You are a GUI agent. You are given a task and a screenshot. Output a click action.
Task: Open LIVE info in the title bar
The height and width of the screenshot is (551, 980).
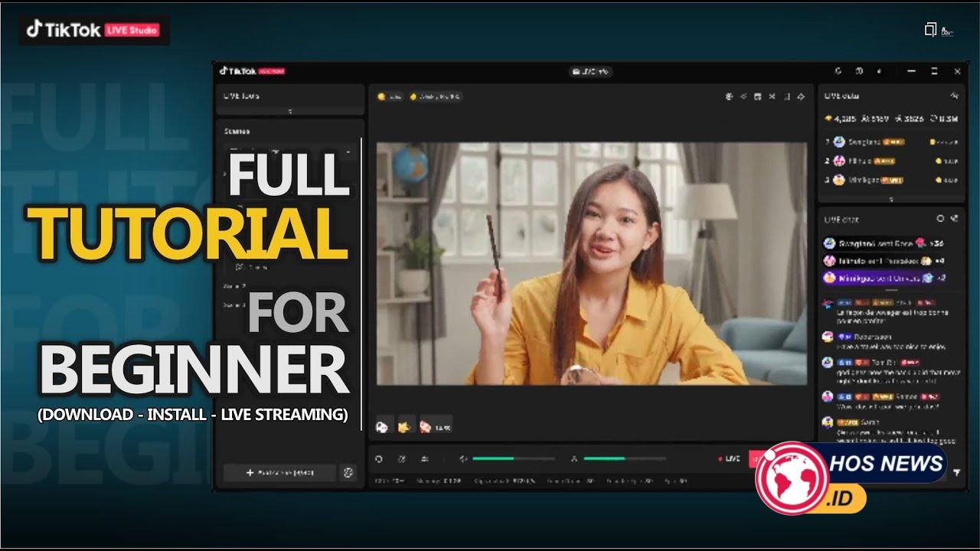[x=590, y=71]
